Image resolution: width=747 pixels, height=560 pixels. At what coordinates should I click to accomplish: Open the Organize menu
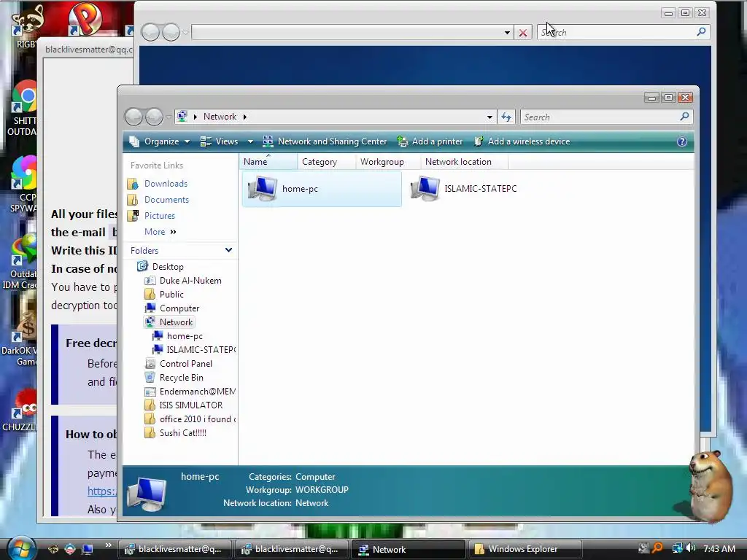point(160,141)
